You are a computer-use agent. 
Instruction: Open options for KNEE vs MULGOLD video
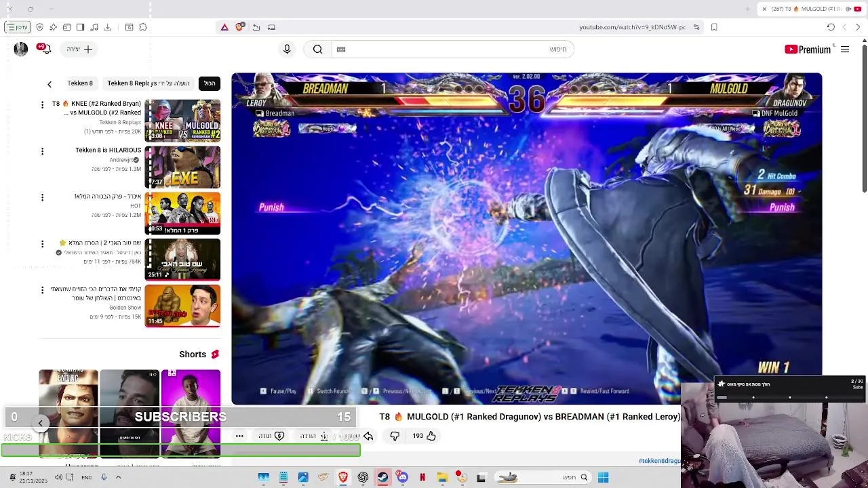tap(42, 105)
